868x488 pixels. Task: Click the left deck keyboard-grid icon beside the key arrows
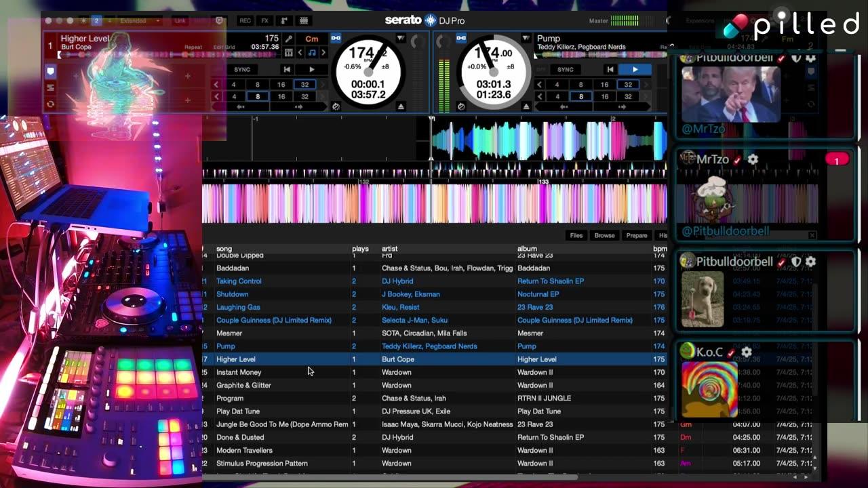point(289,52)
